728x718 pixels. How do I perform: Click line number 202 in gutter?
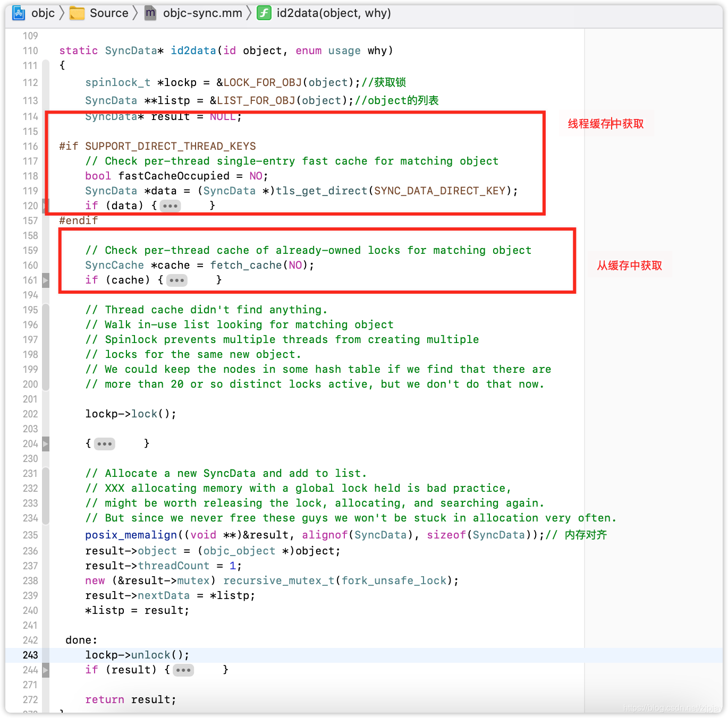click(30, 414)
